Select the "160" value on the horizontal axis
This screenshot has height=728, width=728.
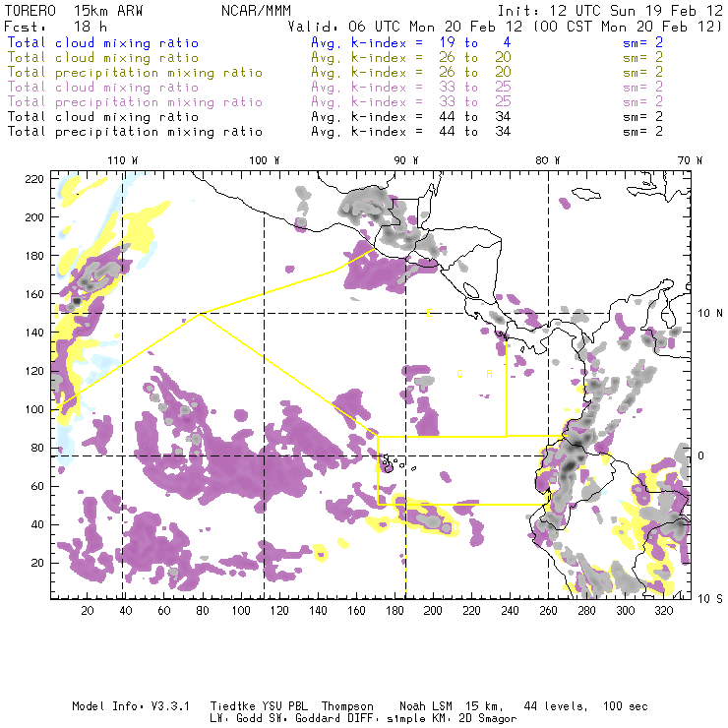356,611
